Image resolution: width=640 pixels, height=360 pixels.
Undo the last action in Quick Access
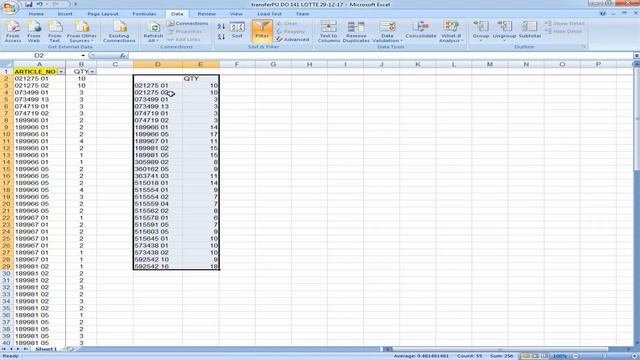pyautogui.click(x=40, y=4)
